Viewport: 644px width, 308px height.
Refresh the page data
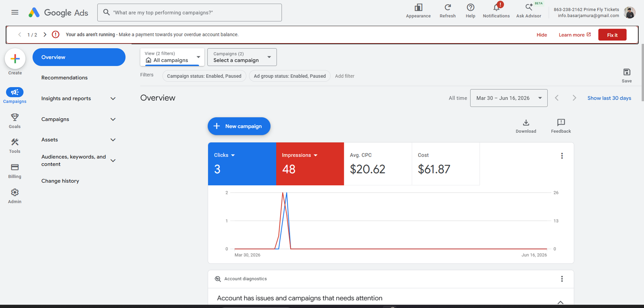pos(448,11)
